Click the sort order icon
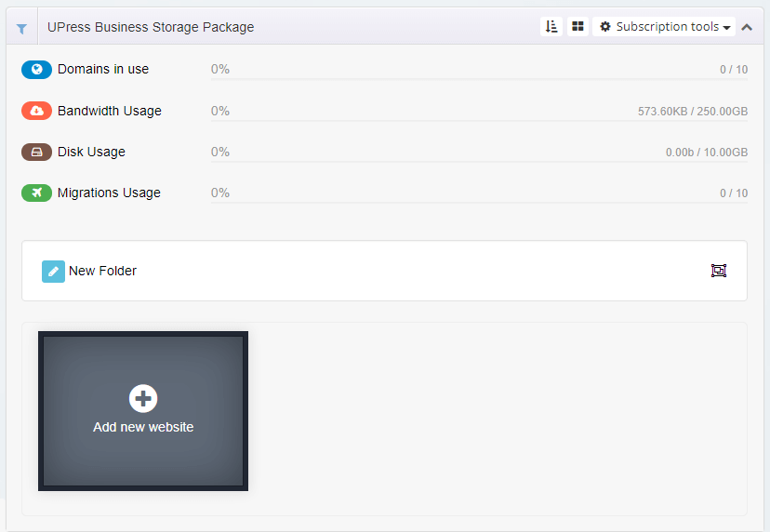Viewport: 770px width, 532px height. 551,27
